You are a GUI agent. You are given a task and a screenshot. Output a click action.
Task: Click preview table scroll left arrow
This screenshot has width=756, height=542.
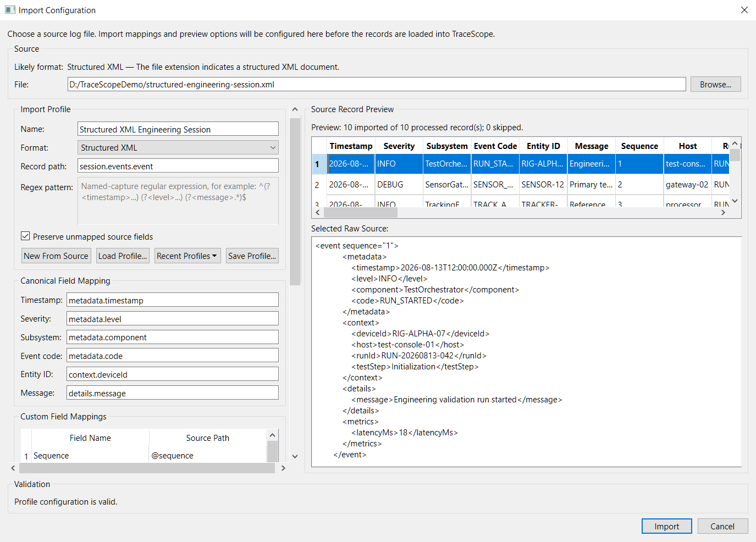(x=317, y=212)
